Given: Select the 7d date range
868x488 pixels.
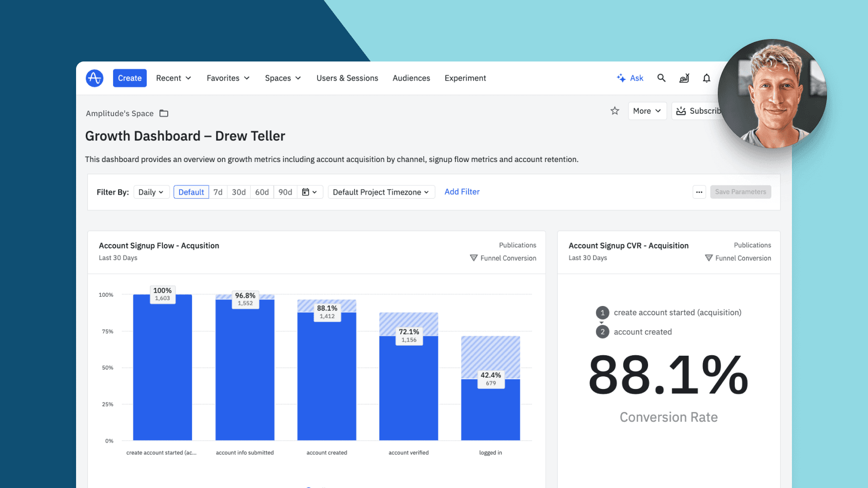Looking at the screenshot, I should tap(218, 192).
